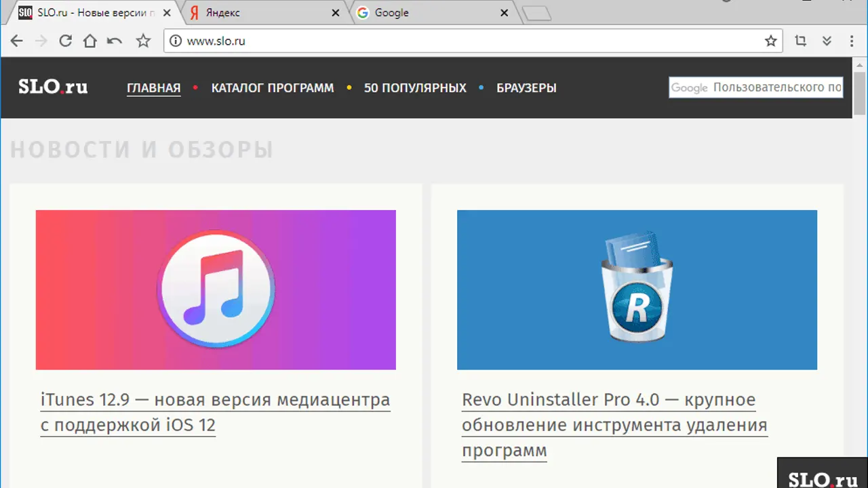Image resolution: width=868 pixels, height=488 pixels.
Task: Bookmark page using star inside address bar
Action: pyautogui.click(x=770, y=41)
